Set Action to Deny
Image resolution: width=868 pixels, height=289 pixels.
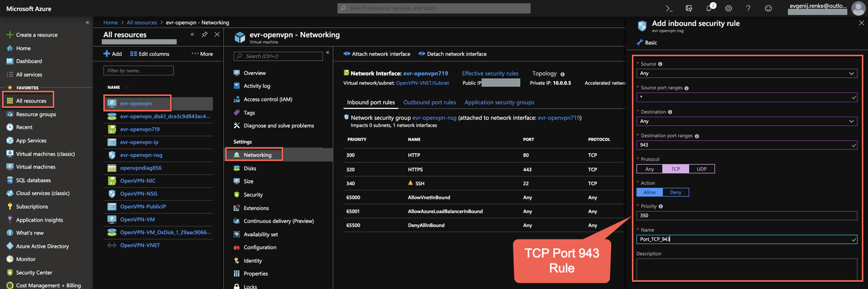coord(675,192)
